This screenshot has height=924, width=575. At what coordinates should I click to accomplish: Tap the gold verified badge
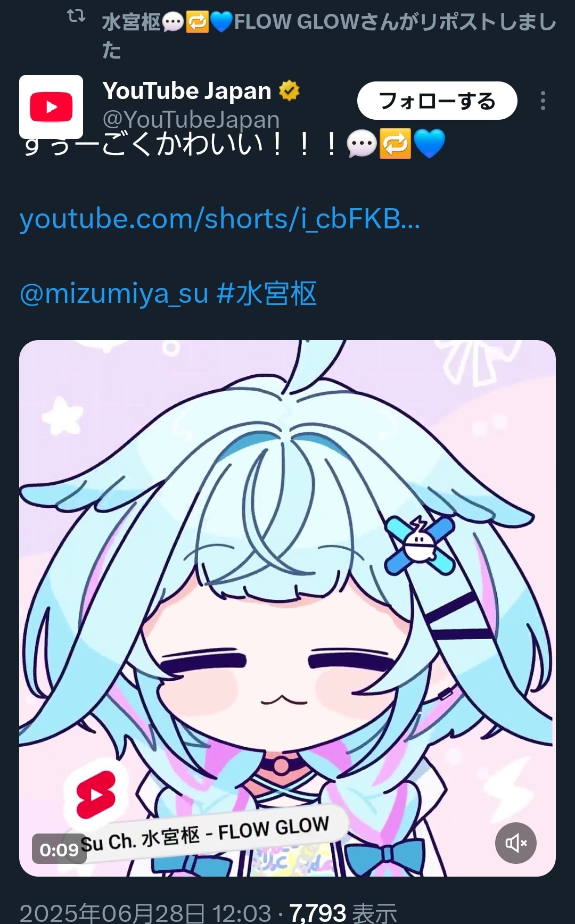point(289,90)
